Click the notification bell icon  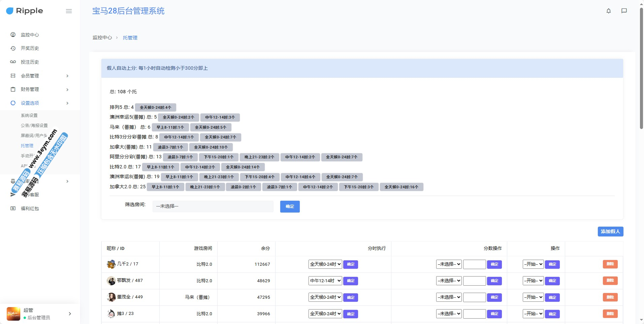608,11
